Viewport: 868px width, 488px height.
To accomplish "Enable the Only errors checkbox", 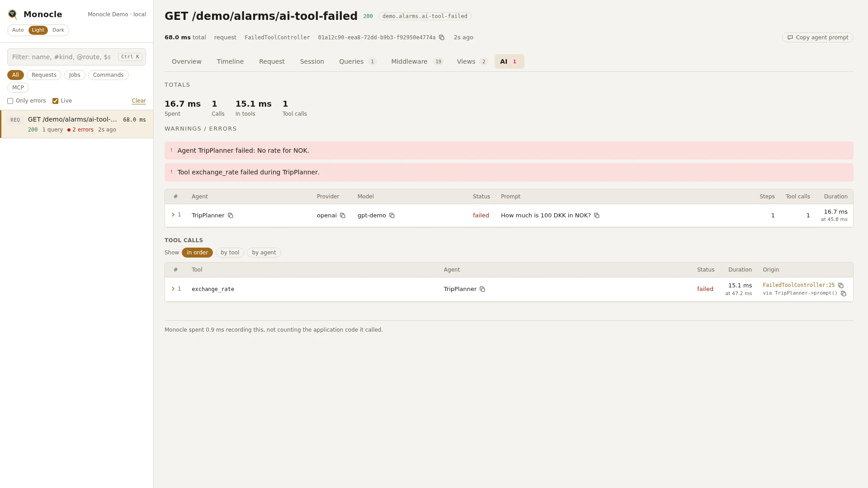I will point(10,101).
